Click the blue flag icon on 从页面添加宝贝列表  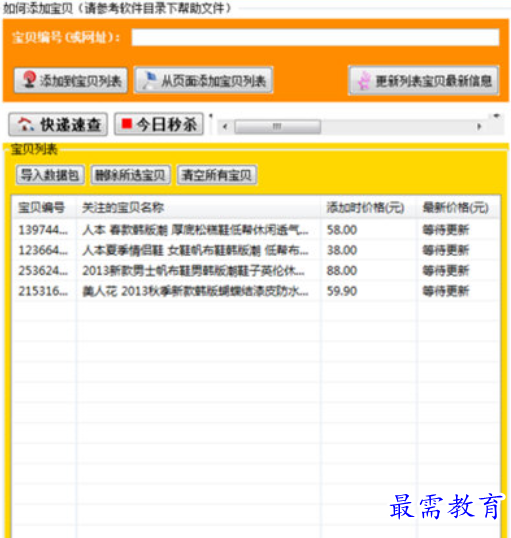tap(150, 80)
